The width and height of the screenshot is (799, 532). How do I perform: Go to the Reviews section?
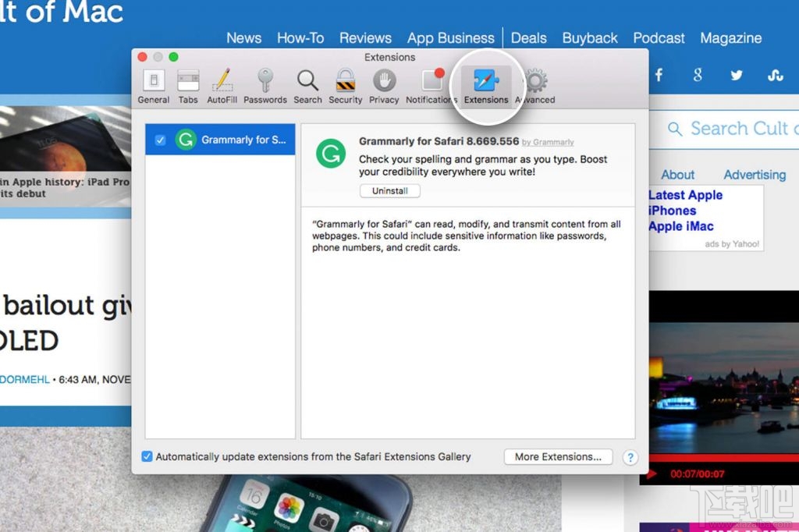365,38
